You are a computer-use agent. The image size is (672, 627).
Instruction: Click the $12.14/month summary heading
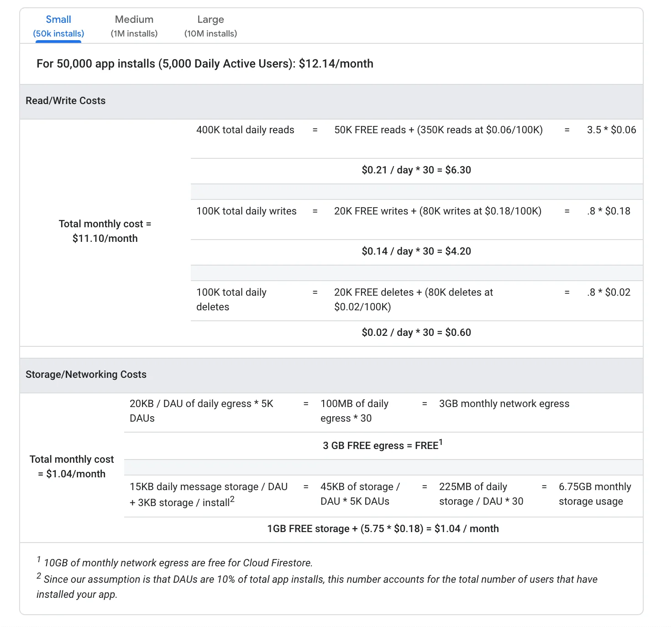[x=205, y=64]
